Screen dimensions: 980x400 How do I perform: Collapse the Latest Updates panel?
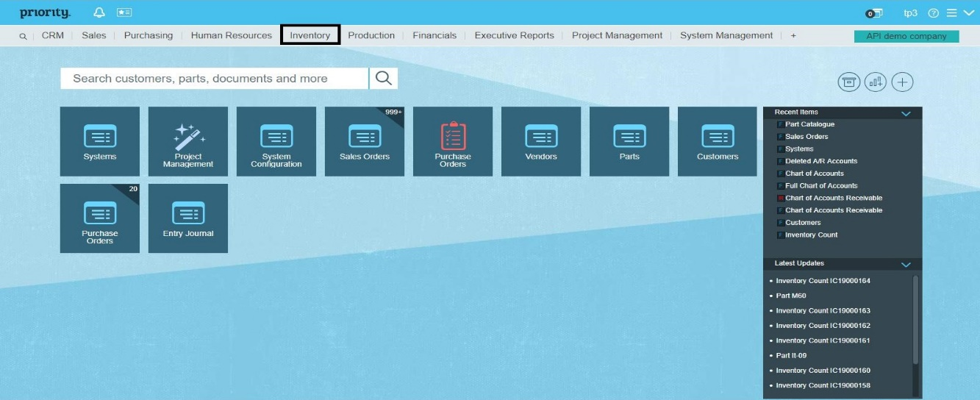tap(906, 264)
